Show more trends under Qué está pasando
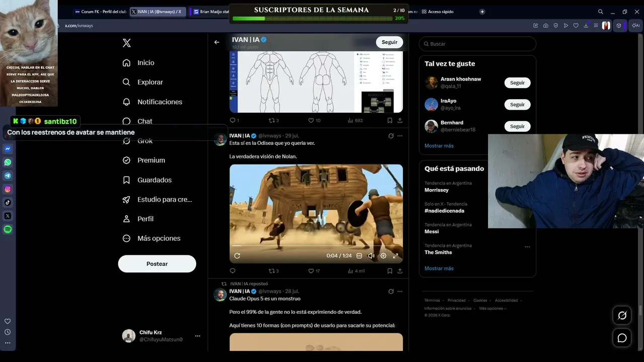This screenshot has height=362, width=644. click(439, 268)
